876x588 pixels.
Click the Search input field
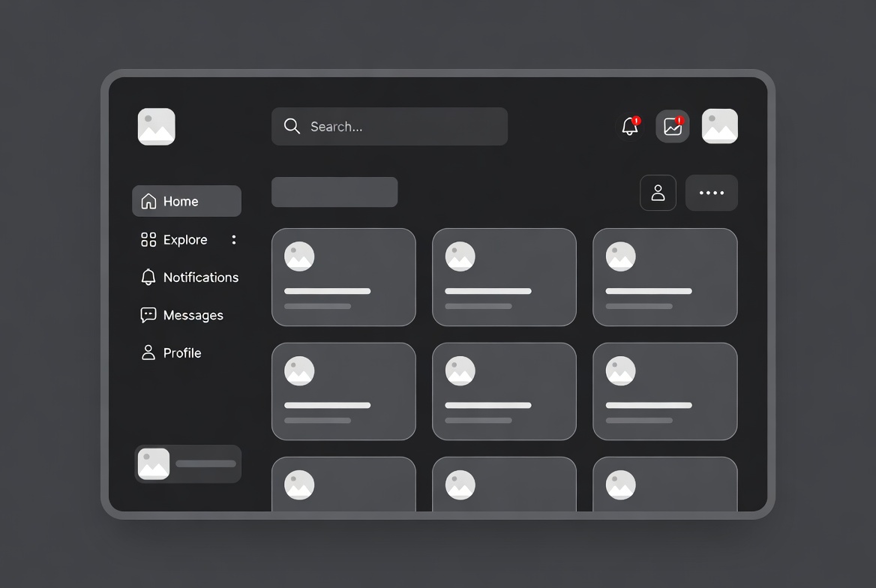click(389, 126)
